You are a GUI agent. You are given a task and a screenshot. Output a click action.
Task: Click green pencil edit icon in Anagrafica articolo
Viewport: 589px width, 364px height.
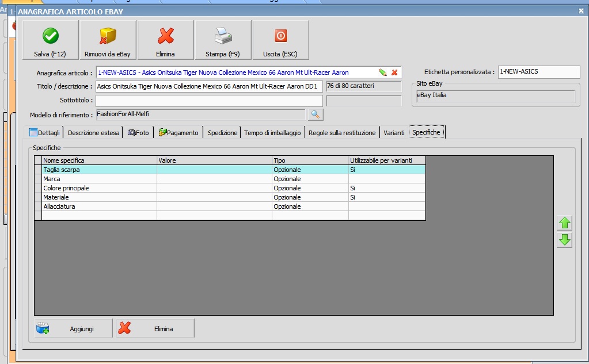[x=382, y=72]
